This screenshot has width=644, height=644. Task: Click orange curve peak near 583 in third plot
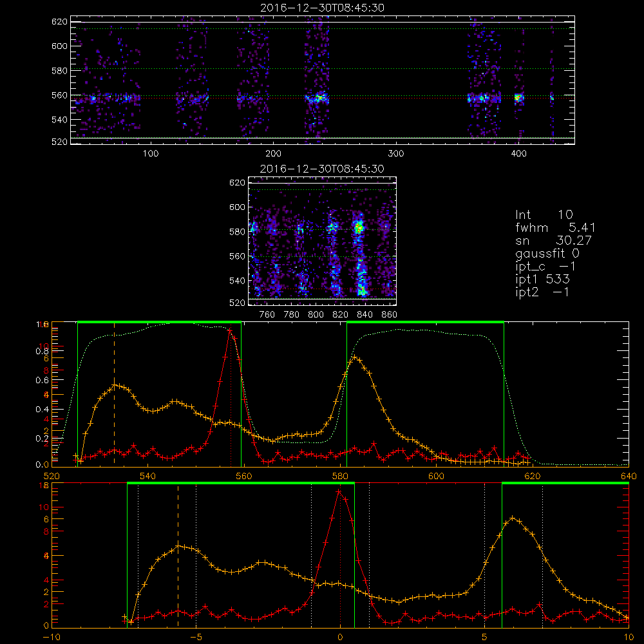coord(355,357)
